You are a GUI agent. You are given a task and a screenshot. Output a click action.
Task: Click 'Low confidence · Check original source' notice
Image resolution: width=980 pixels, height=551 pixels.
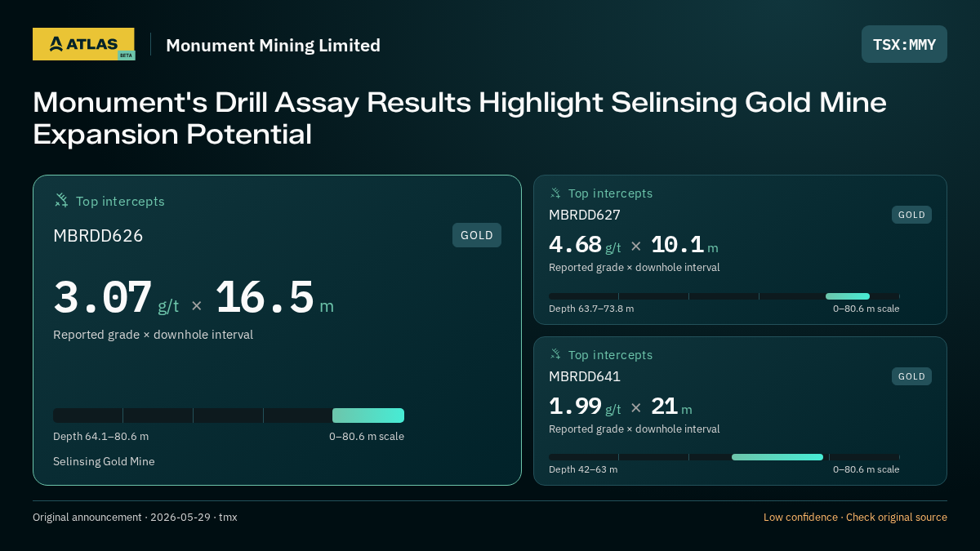[855, 518]
